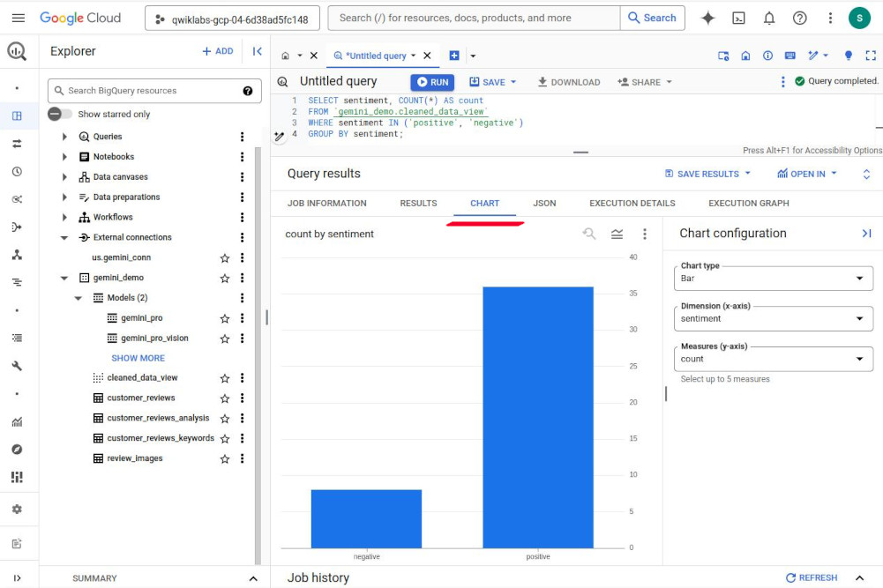
Task: Click SAVE RESULTS button
Action: coord(707,174)
